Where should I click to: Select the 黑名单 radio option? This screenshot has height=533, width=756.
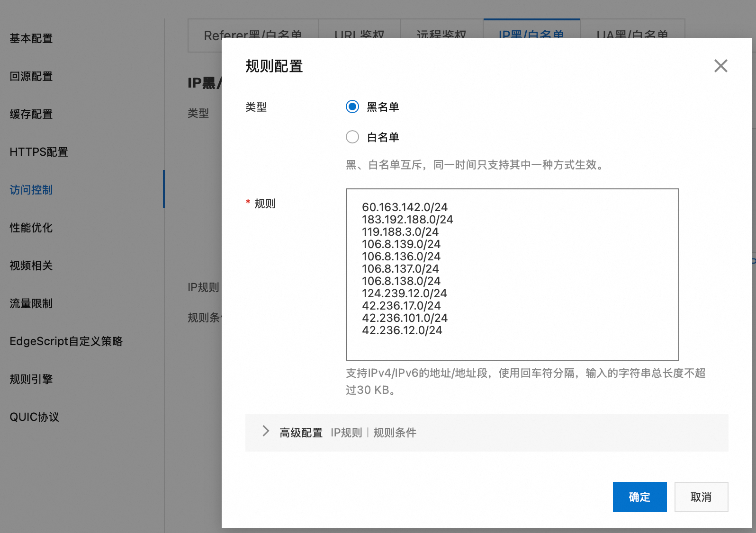click(x=352, y=107)
